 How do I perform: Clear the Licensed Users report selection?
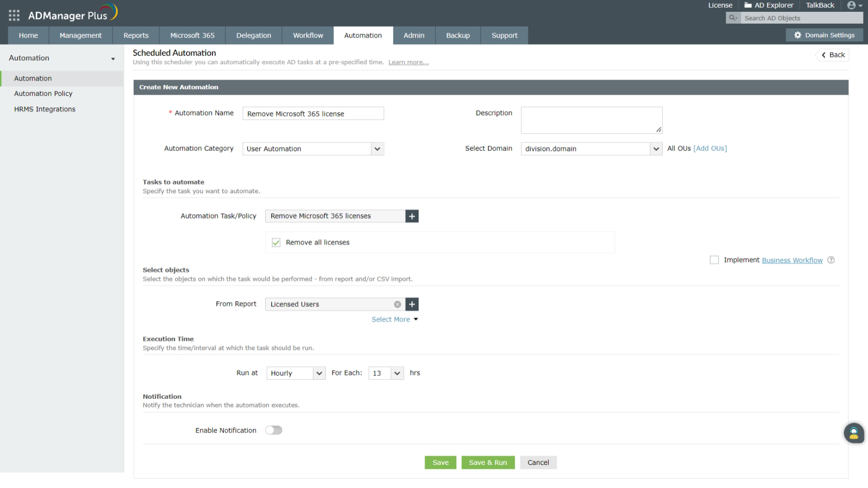(397, 304)
